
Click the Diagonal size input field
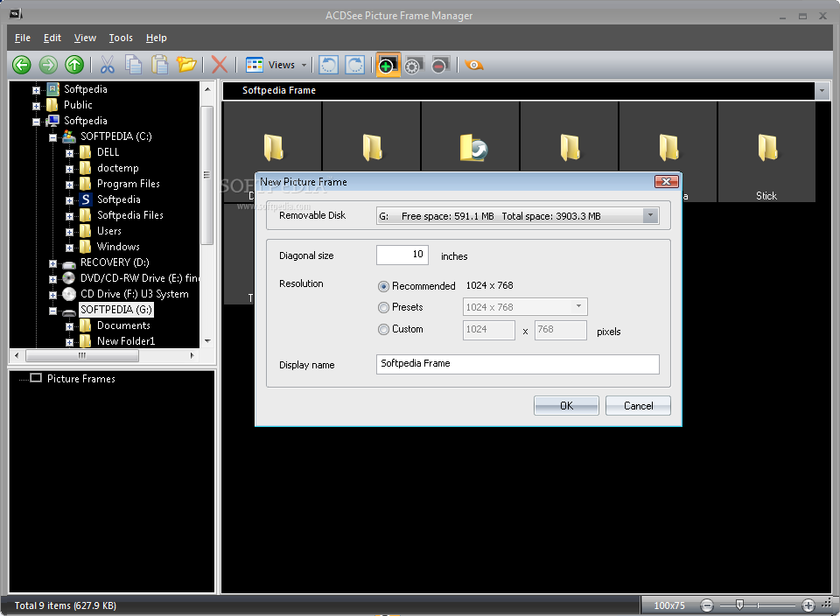[x=402, y=255]
